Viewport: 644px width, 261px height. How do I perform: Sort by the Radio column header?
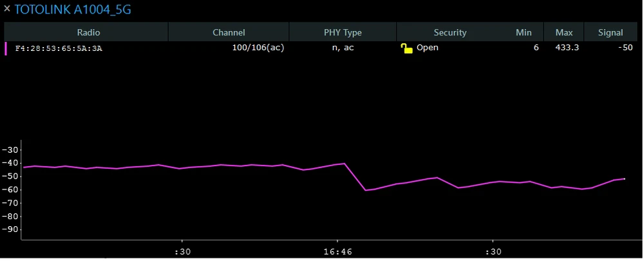88,32
